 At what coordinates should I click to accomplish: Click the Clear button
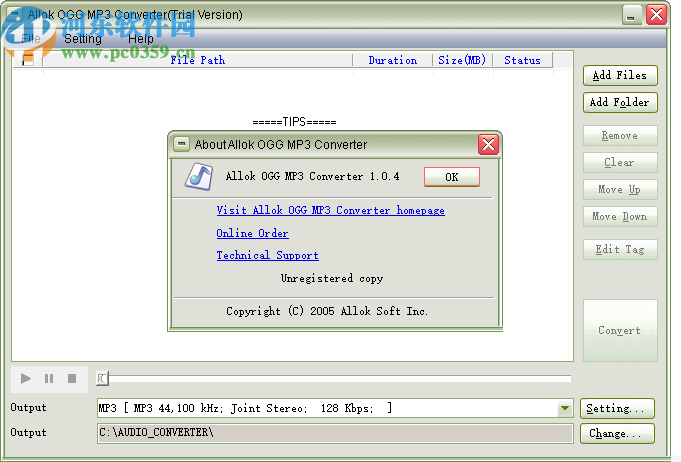(x=620, y=162)
